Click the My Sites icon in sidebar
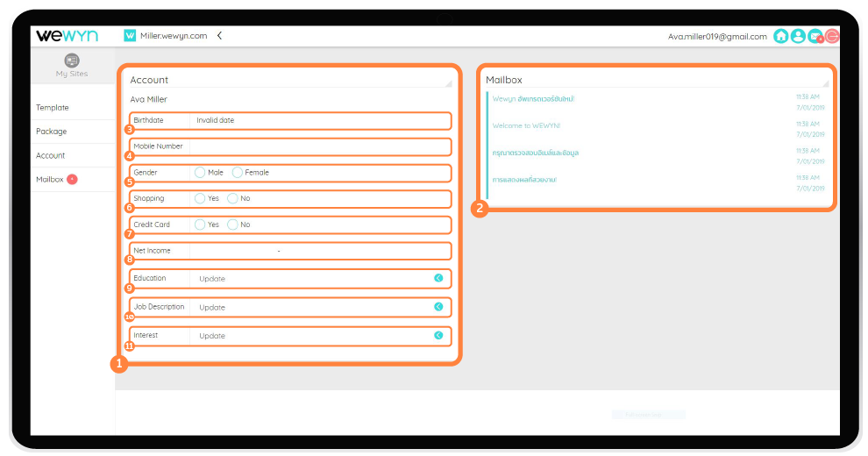 click(72, 61)
